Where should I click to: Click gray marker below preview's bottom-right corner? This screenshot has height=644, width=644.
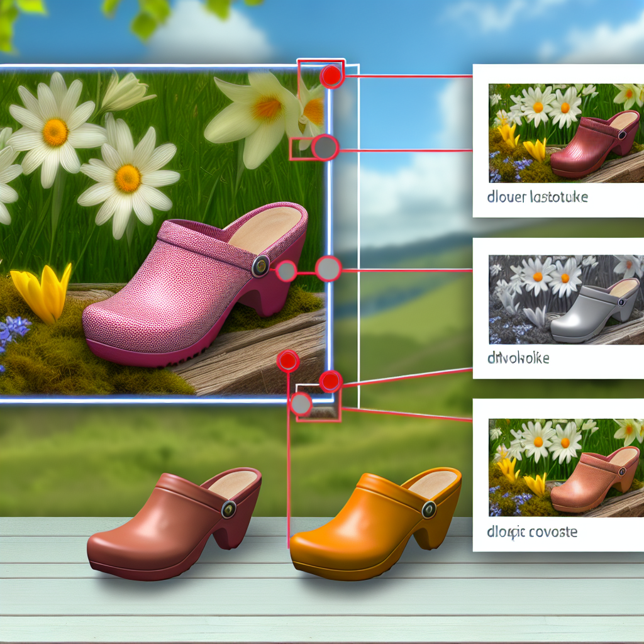click(x=301, y=404)
